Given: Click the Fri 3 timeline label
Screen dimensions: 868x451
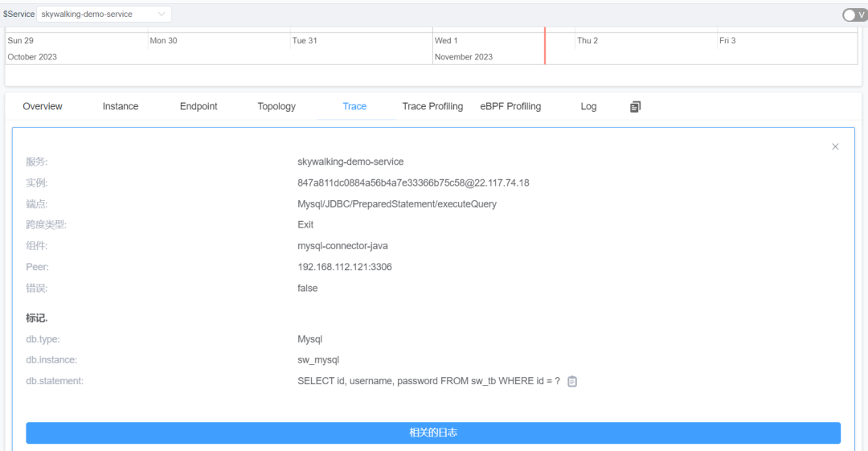Looking at the screenshot, I should (727, 40).
